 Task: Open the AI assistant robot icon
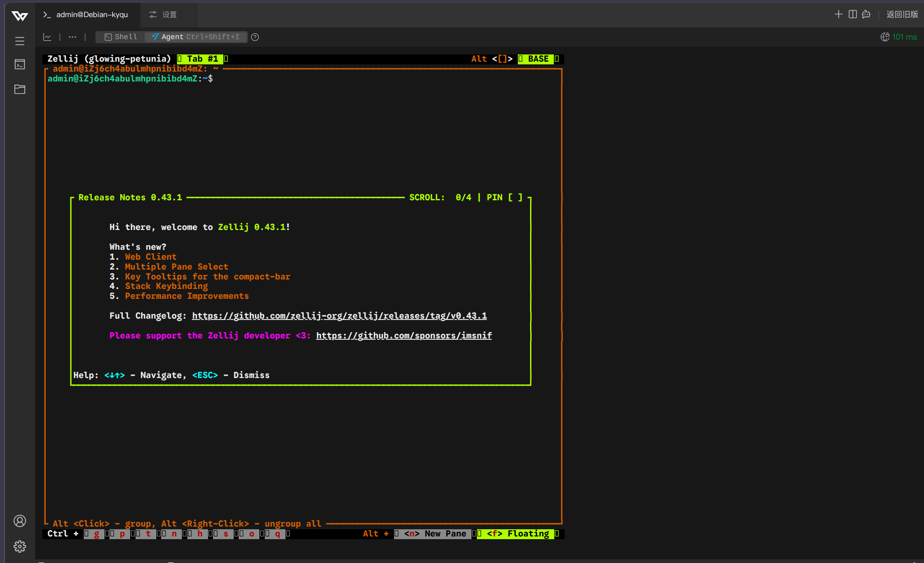point(866,14)
